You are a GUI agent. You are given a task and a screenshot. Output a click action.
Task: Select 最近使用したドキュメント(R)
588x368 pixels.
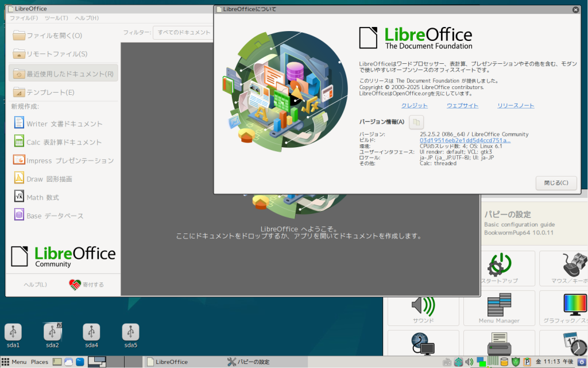pyautogui.click(x=63, y=73)
